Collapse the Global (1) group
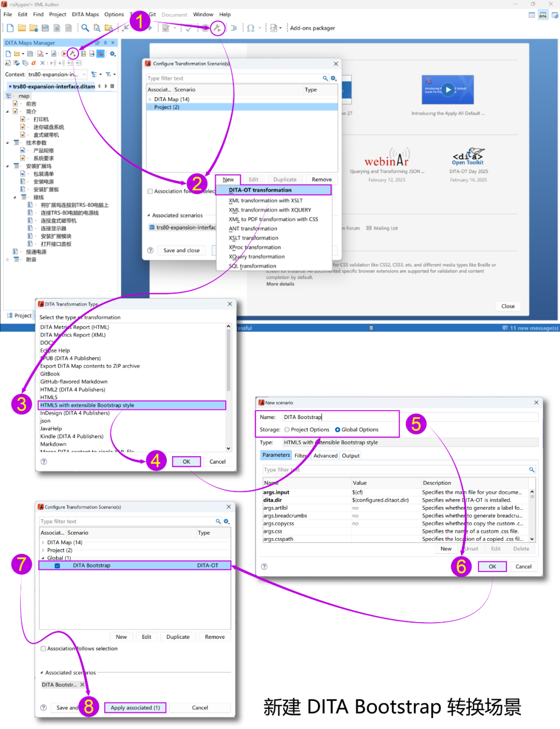 point(43,558)
